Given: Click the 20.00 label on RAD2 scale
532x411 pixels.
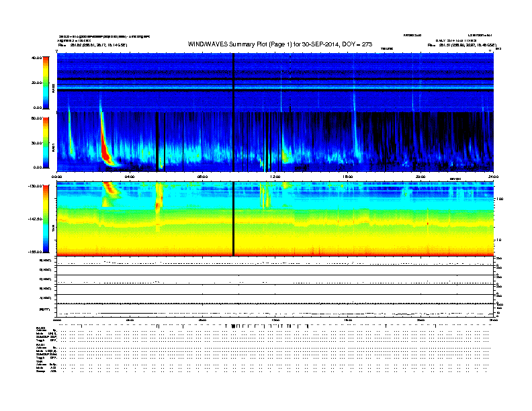Looking at the screenshot, I should pos(36,83).
